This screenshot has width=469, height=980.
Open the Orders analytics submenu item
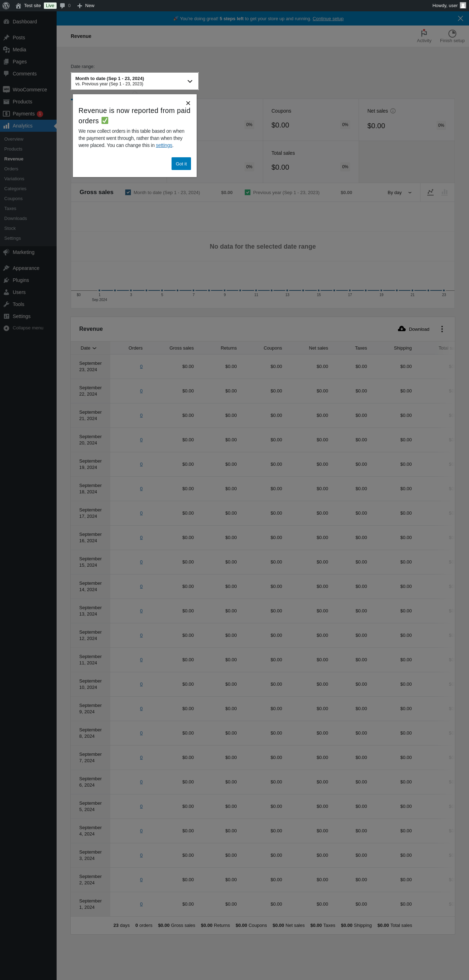pos(11,169)
